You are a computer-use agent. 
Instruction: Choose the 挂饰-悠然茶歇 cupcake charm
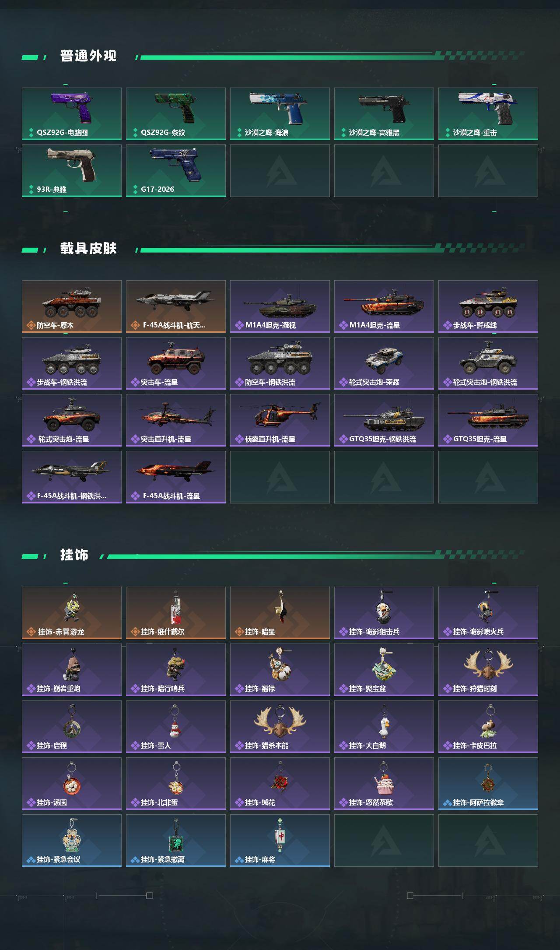coord(384,784)
